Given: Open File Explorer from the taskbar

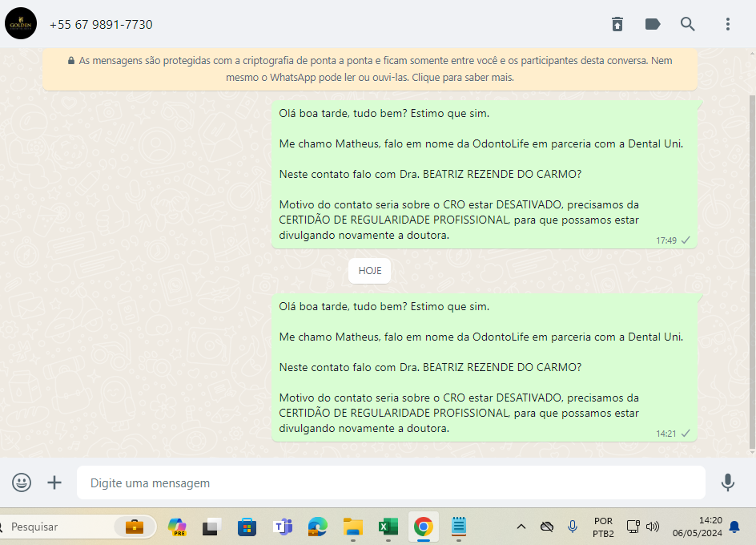Looking at the screenshot, I should click(x=353, y=527).
